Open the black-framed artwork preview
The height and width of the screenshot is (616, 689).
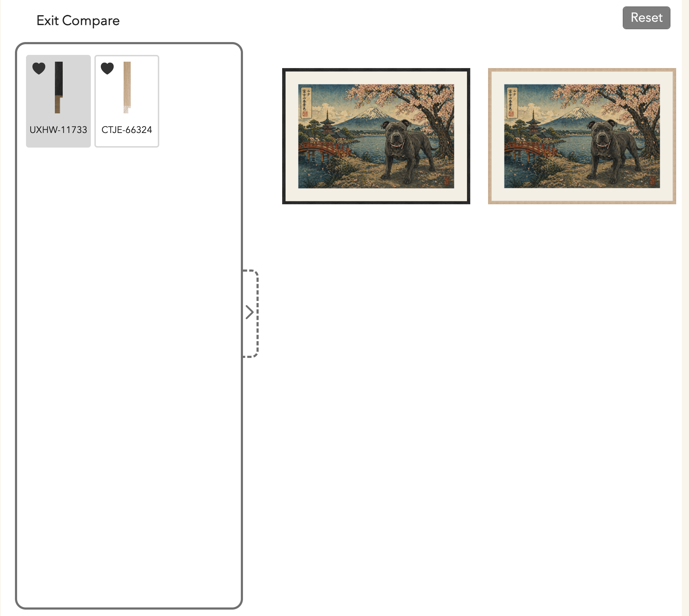tap(376, 136)
